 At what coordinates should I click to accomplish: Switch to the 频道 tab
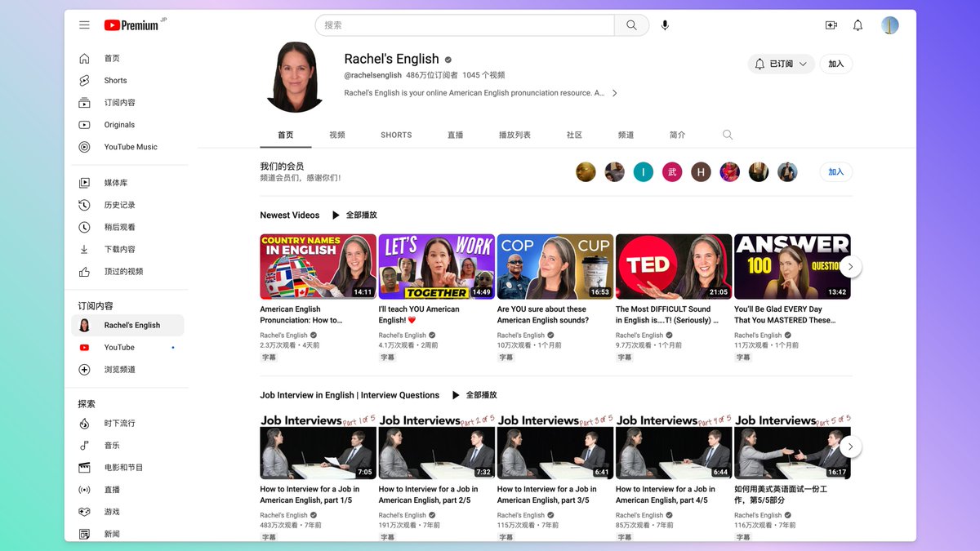pos(626,135)
